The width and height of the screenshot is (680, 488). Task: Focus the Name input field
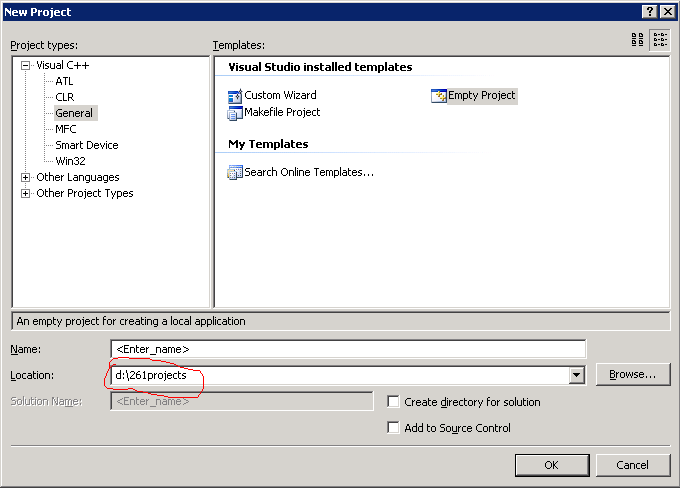point(348,349)
